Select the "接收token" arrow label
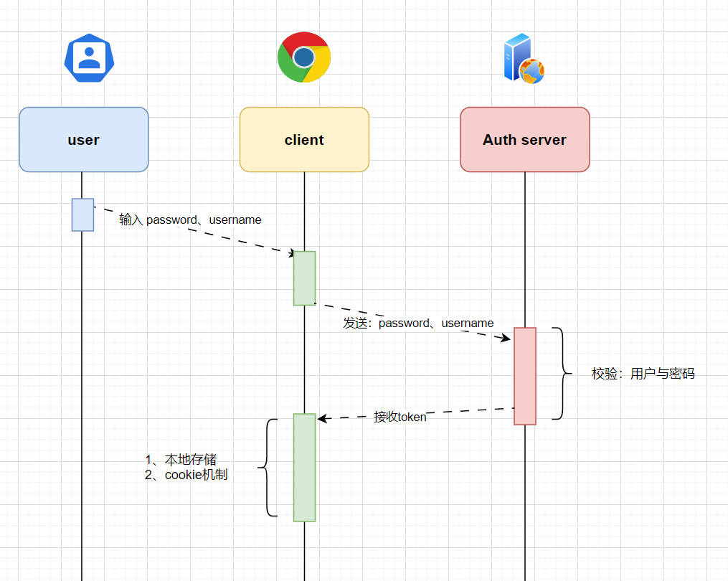Image resolution: width=728 pixels, height=581 pixels. tap(400, 417)
